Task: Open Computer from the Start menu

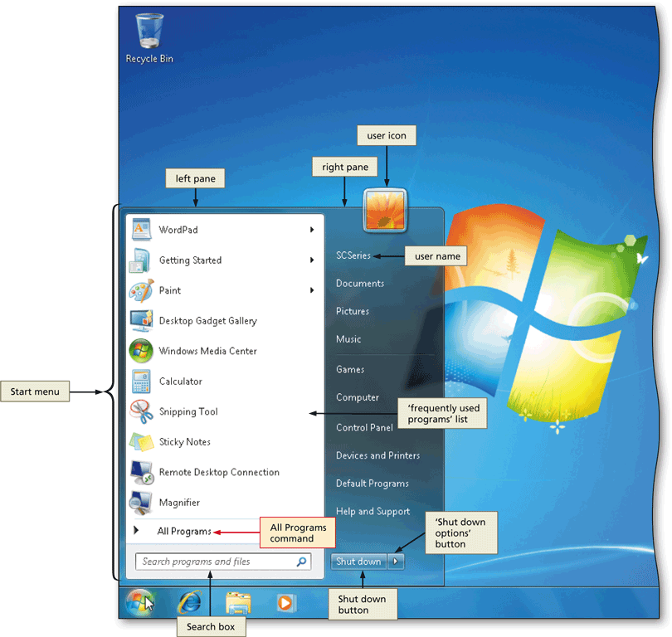Action: (358, 397)
